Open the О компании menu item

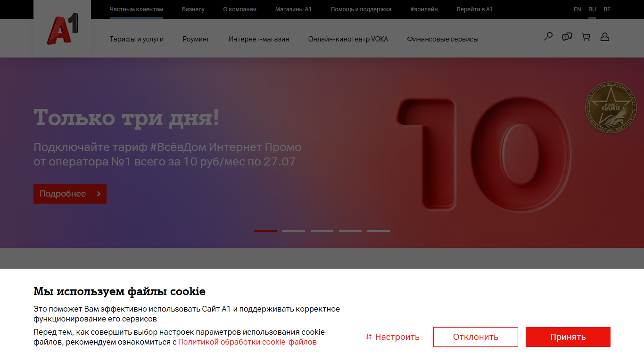tap(240, 9)
